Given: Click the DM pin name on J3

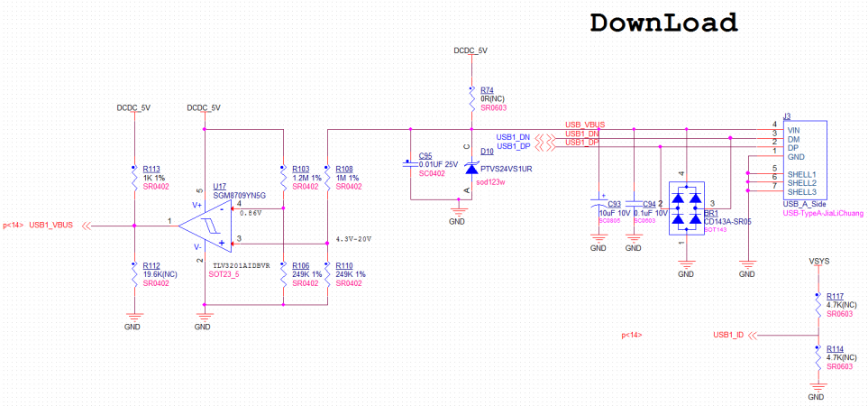Looking at the screenshot, I should tap(792, 139).
